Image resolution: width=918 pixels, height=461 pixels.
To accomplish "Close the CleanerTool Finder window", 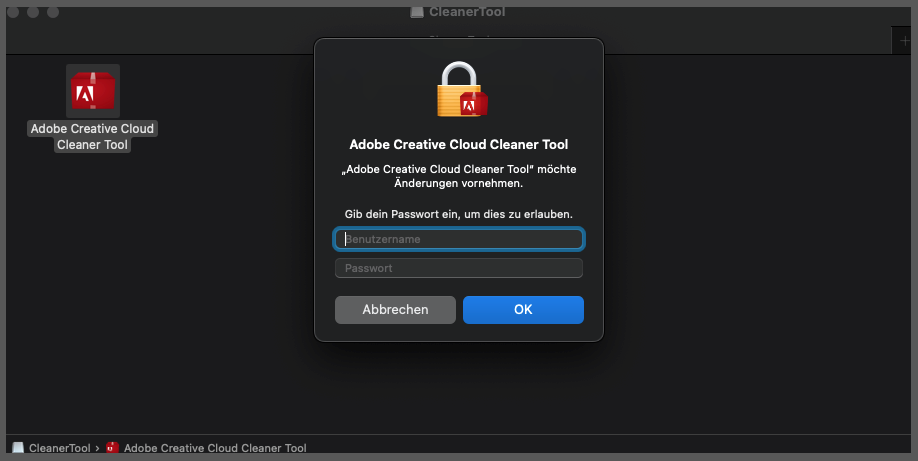I will tap(13, 12).
